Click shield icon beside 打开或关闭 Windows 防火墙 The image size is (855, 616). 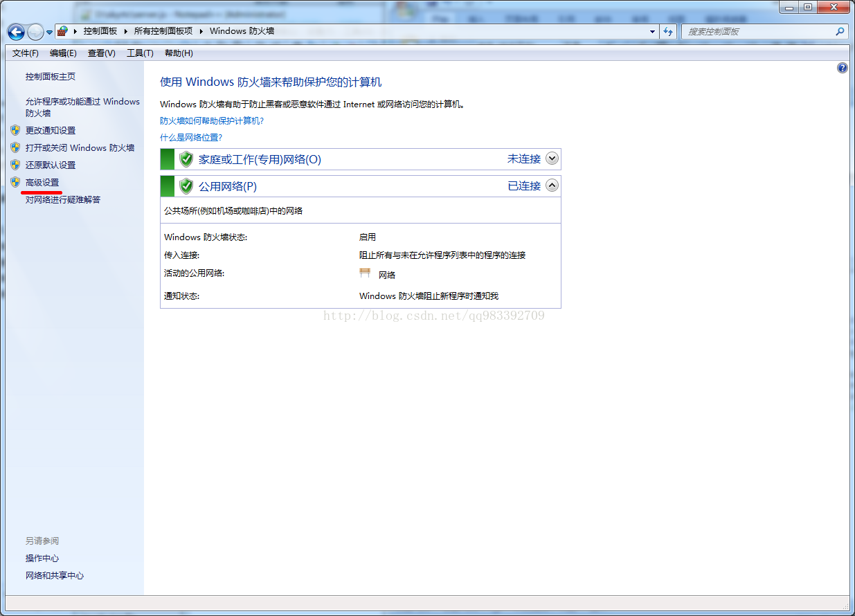pyautogui.click(x=15, y=147)
